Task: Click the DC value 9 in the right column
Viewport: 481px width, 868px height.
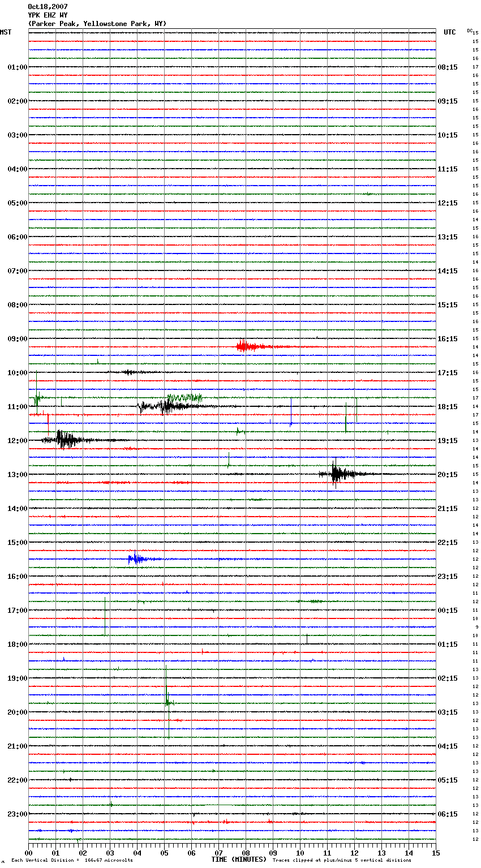Action: [476, 627]
